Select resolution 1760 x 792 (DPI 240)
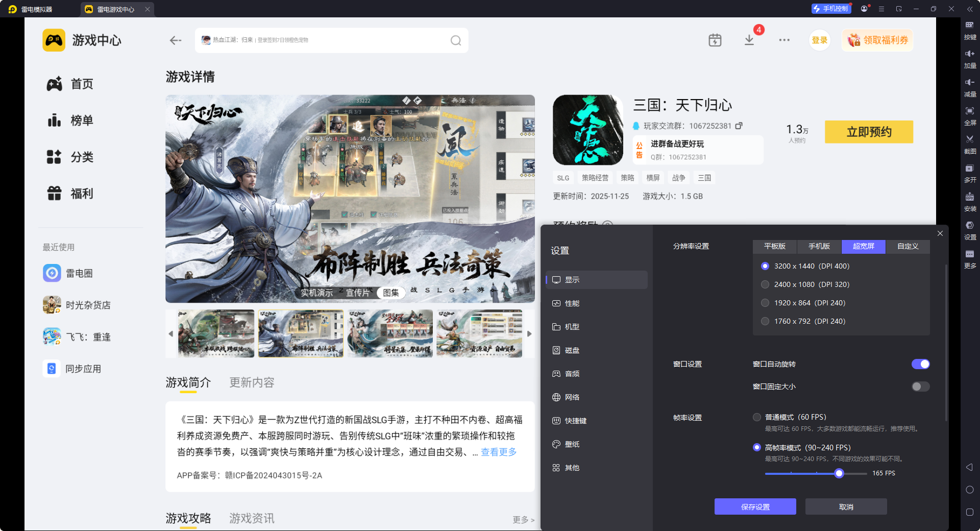 (803, 321)
